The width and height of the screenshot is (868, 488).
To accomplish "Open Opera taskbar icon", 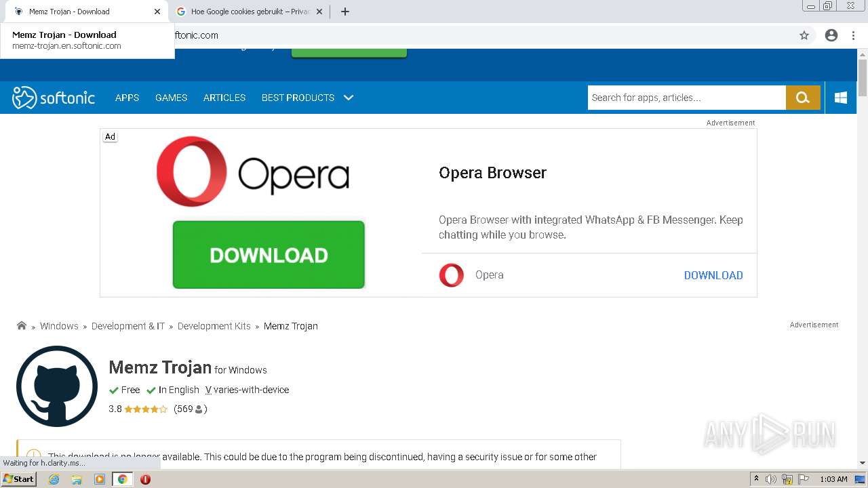I will click(145, 479).
